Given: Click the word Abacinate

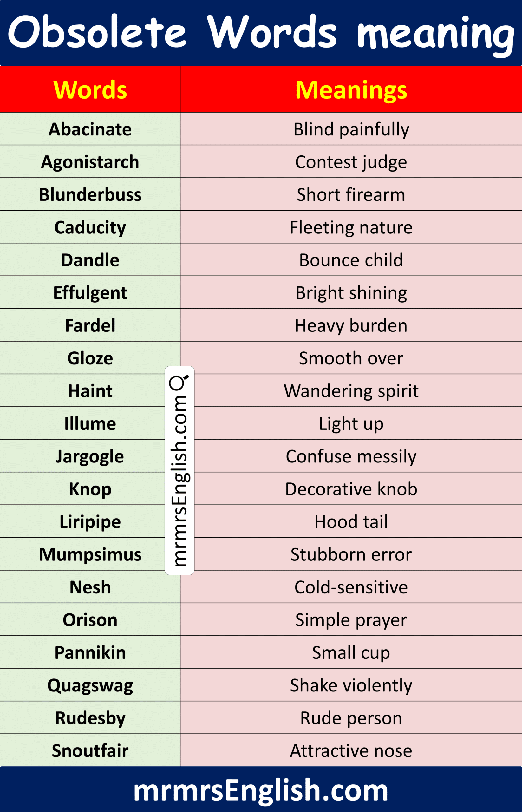Looking at the screenshot, I should click(90, 129).
